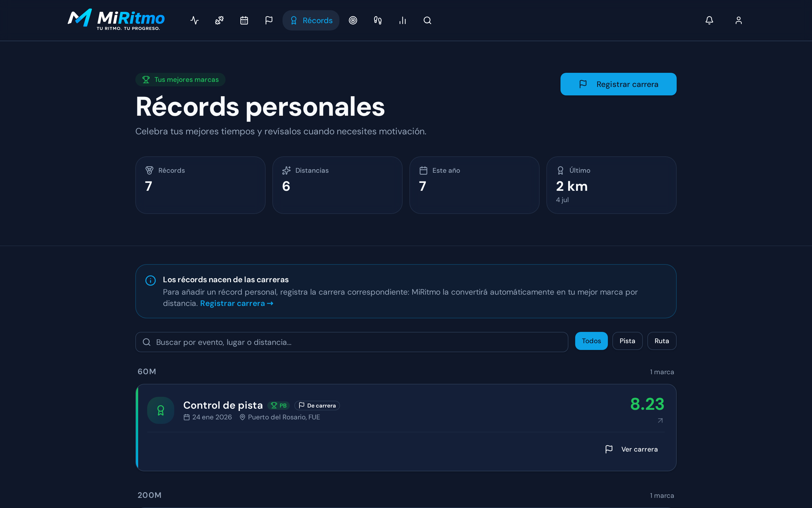Viewport: 812px width, 508px height.
Task: Click the PB trophy badge
Action: point(279,406)
